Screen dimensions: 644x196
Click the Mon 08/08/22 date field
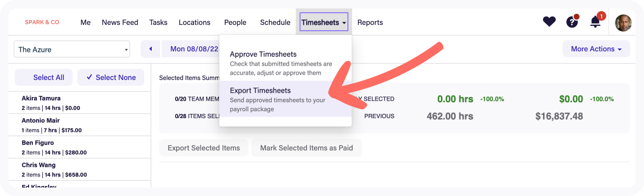pos(194,49)
